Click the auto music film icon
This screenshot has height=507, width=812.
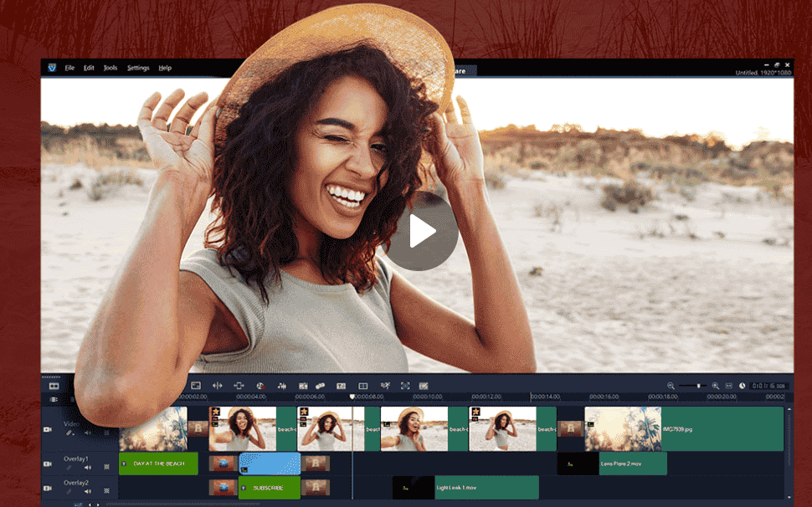(x=304, y=386)
